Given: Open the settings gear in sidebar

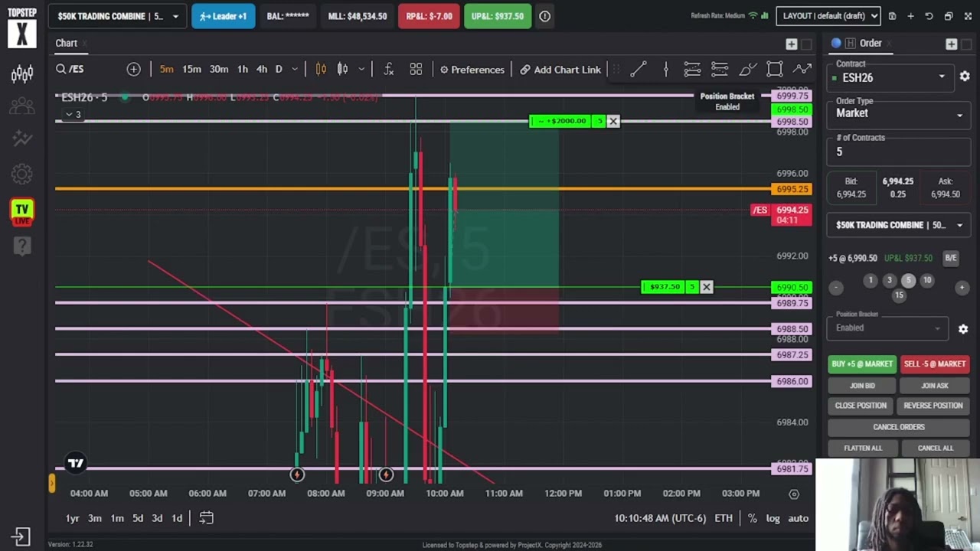Looking at the screenshot, I should coord(22,174).
